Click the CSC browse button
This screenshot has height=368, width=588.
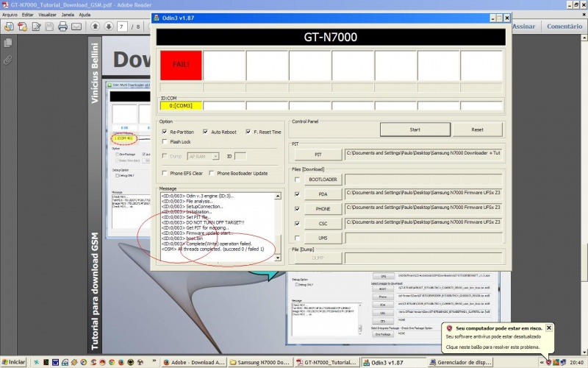point(323,224)
